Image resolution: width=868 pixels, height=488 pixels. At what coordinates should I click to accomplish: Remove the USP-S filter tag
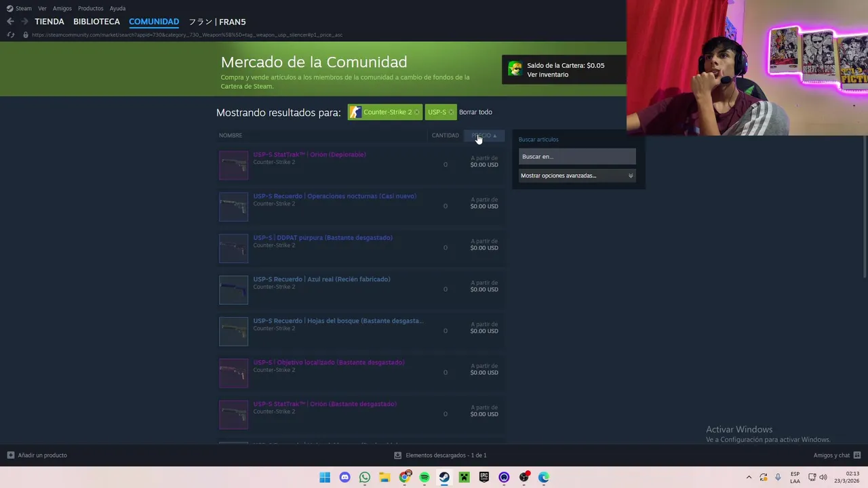pos(451,112)
